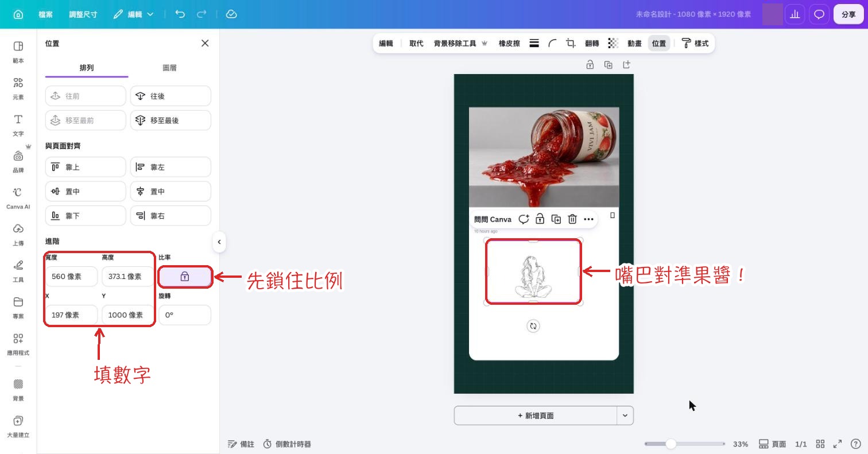Click the + 新增頁面 button
This screenshot has height=454, width=868.
coord(536,416)
